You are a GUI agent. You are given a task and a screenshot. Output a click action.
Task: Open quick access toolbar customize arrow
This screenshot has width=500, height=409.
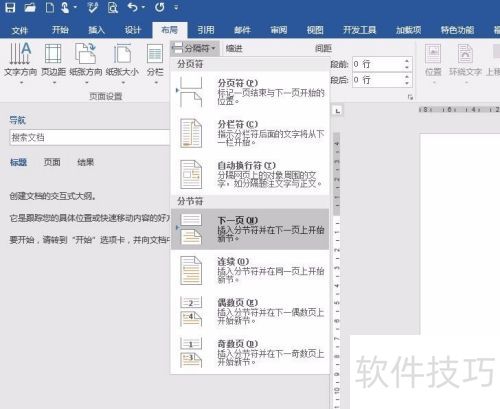(176, 7)
